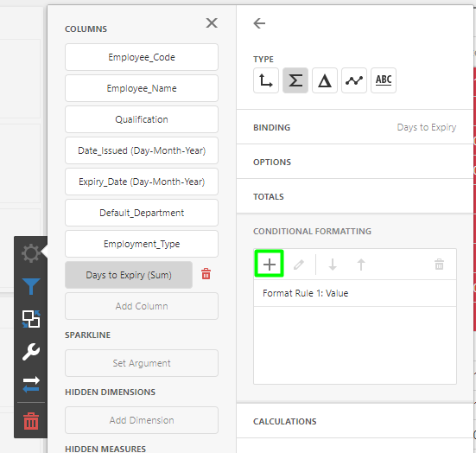Image resolution: width=476 pixels, height=453 pixels.
Task: Select the wrench options icon
Action: (x=30, y=352)
